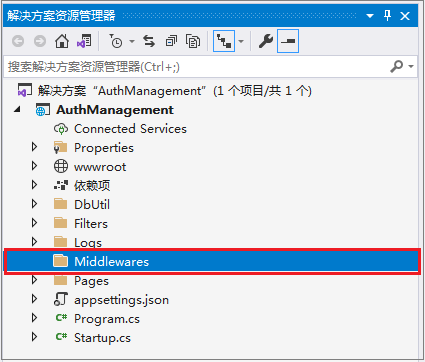Open window position dropdown in title bar

370,16
